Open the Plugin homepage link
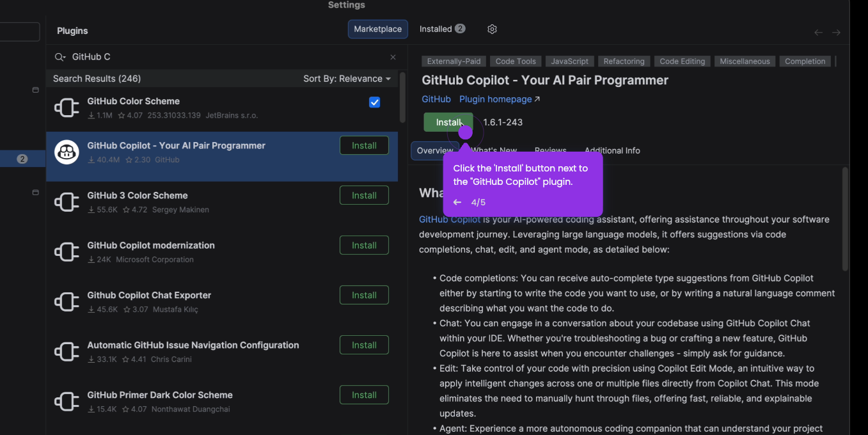The width and height of the screenshot is (868, 435). pyautogui.click(x=500, y=99)
